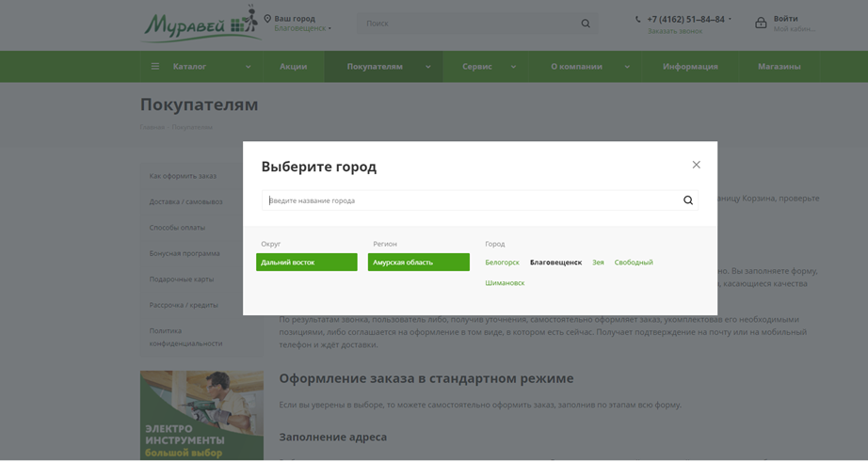Click the location pin icon near Ваш город
868x462 pixels.
click(x=267, y=19)
